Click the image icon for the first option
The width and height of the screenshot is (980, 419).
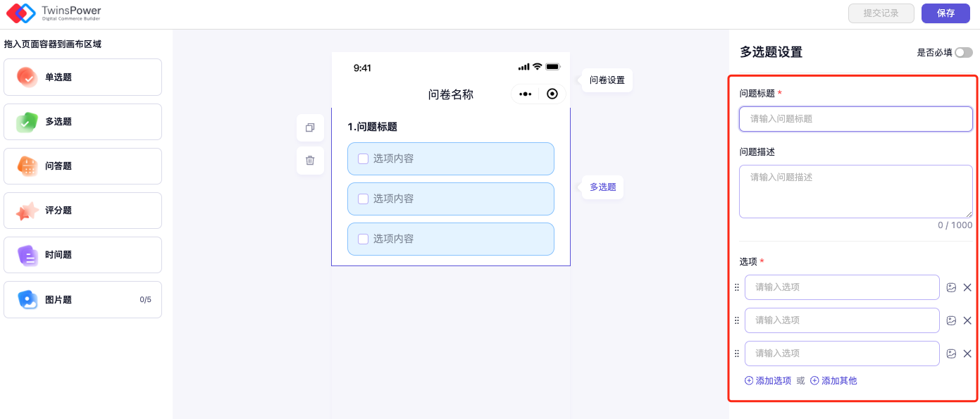pos(951,287)
